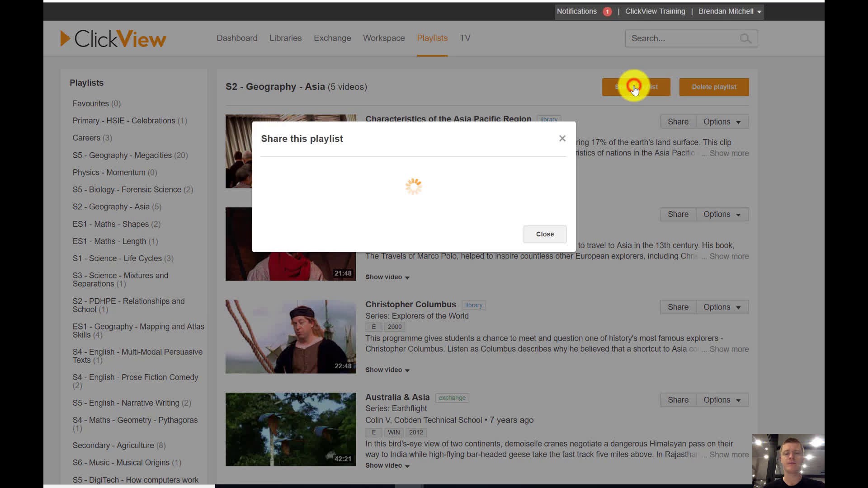Open the Workspace tab
Screen dimensions: 868x488
pos(384,38)
